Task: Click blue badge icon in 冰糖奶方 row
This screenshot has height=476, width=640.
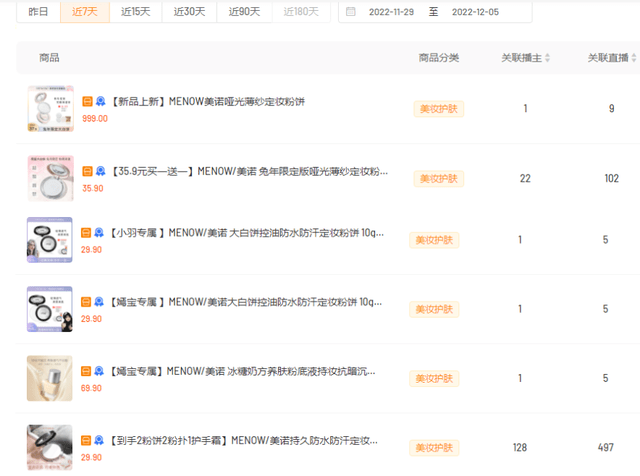Action: tap(99, 371)
